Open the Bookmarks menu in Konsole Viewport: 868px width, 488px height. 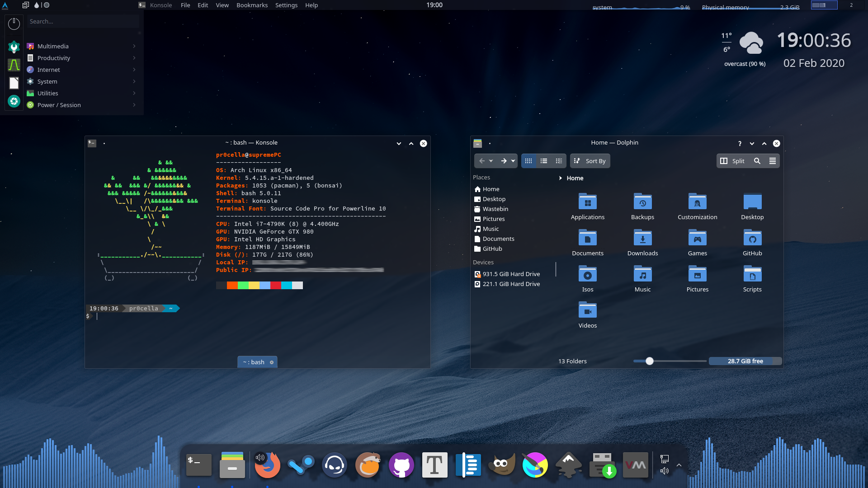click(x=252, y=5)
